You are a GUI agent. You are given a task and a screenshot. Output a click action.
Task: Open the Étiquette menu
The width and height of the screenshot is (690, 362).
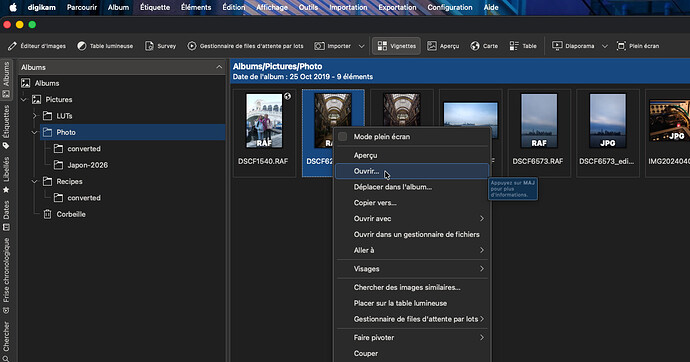[x=155, y=7]
